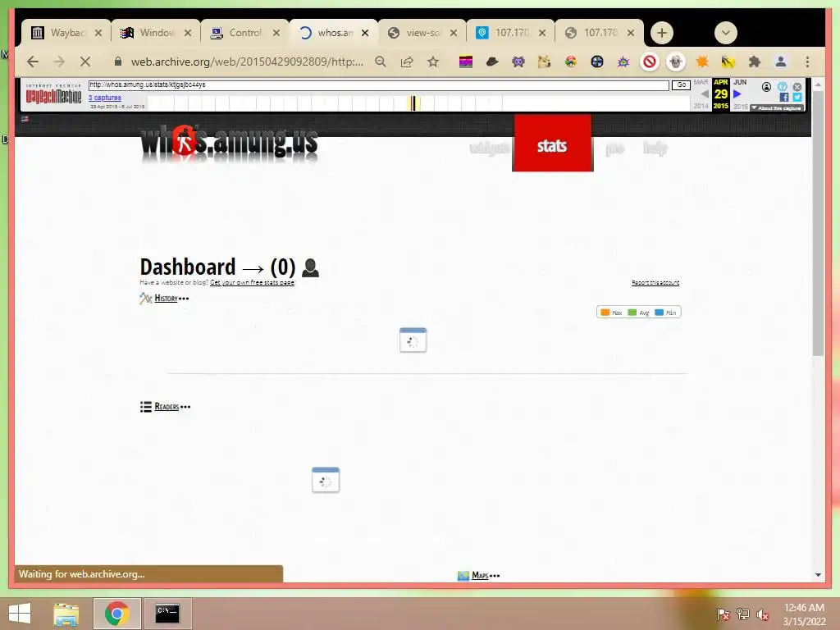Click the muted volume tray icon
840x630 pixels.
pyautogui.click(x=763, y=614)
